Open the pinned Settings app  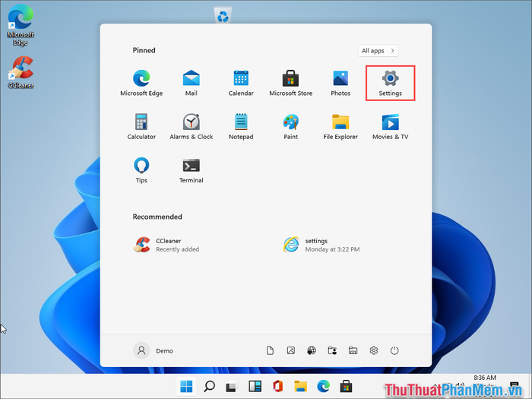tap(390, 83)
